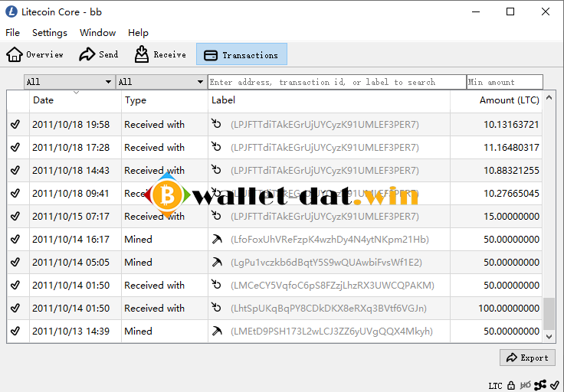Click the scrollbar up arrow
Image resolution: width=564 pixels, height=392 pixels.
(549, 97)
